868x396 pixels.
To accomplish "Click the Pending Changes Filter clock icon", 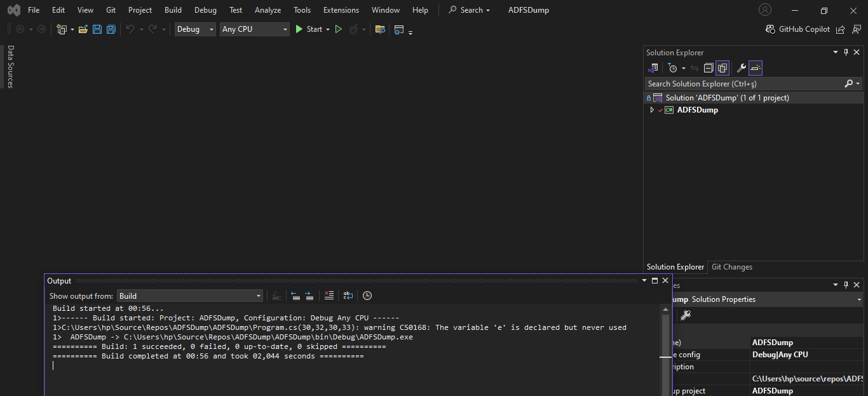I will pos(672,68).
